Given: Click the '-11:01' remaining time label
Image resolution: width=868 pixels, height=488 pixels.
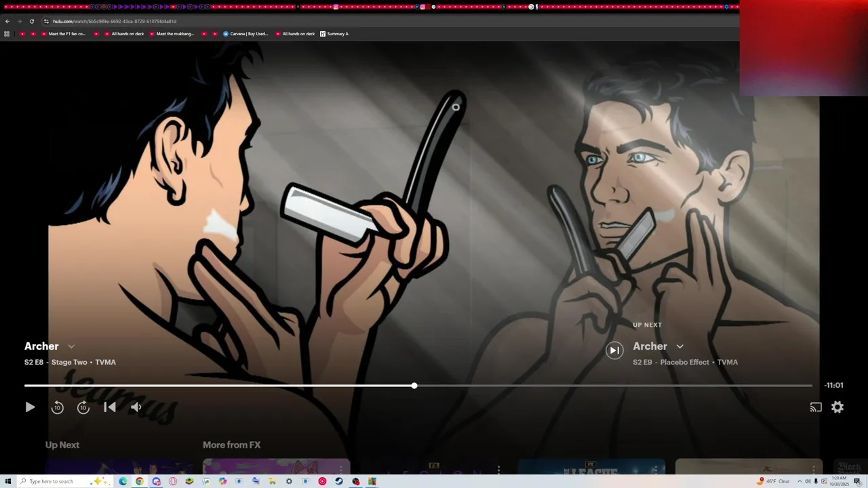Looking at the screenshot, I should pyautogui.click(x=834, y=386).
